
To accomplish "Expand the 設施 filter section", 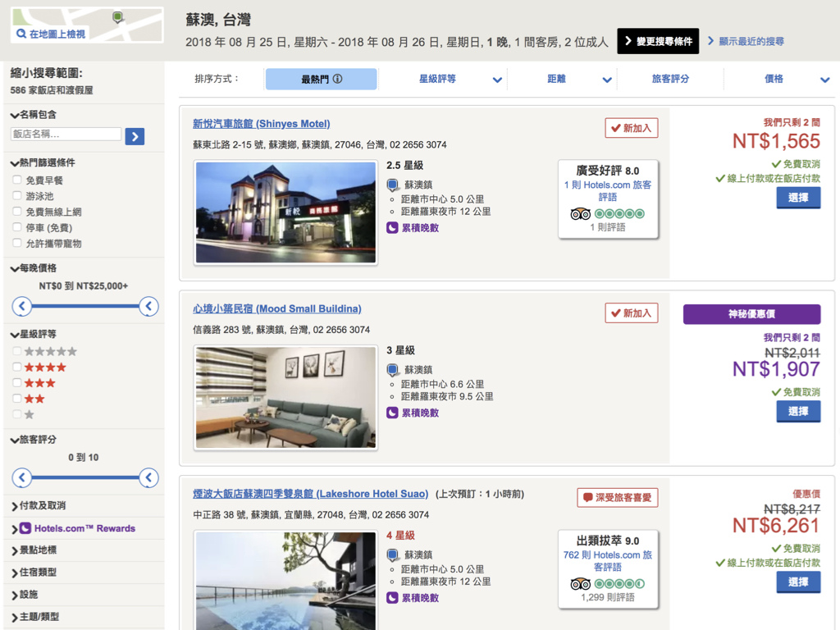I will (x=25, y=595).
